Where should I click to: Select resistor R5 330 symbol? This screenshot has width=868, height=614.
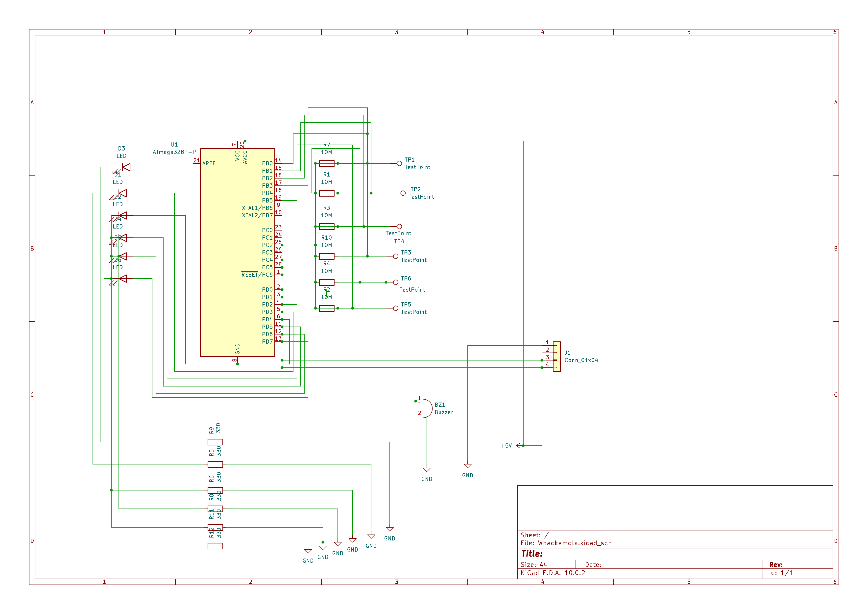(x=215, y=464)
